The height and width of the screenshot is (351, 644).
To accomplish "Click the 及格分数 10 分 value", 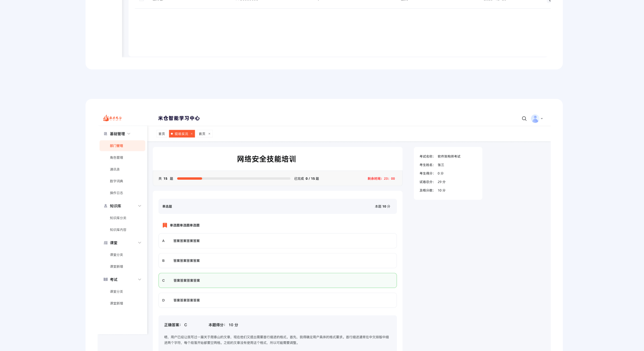I will [441, 190].
